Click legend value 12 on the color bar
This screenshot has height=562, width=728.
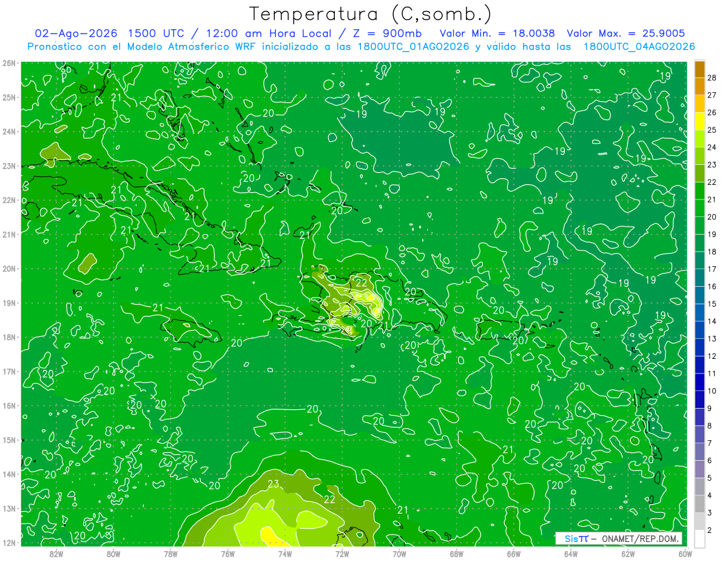[x=712, y=356]
